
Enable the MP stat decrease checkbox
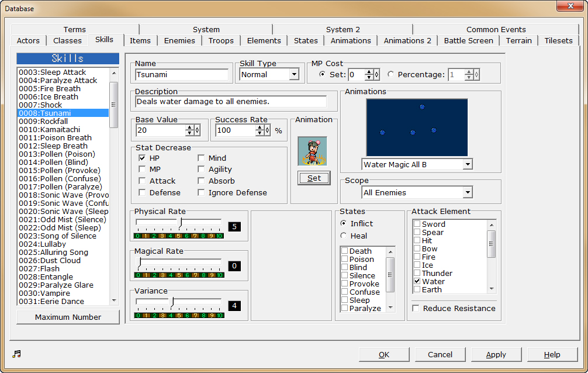tap(142, 169)
